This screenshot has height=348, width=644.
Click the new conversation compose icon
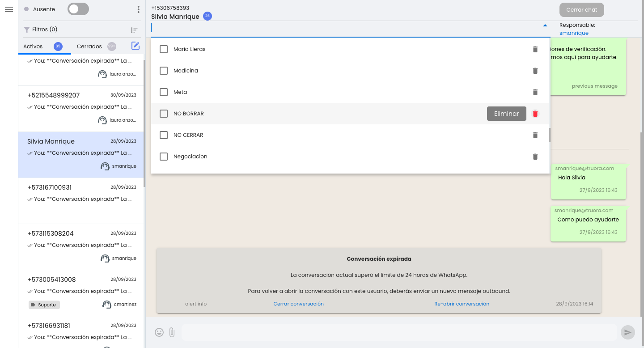pyautogui.click(x=136, y=46)
